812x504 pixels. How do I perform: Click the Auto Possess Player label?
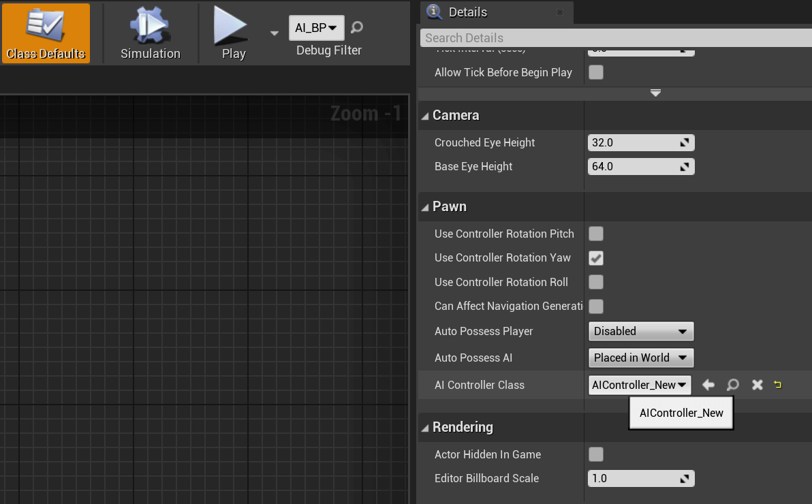(x=484, y=331)
